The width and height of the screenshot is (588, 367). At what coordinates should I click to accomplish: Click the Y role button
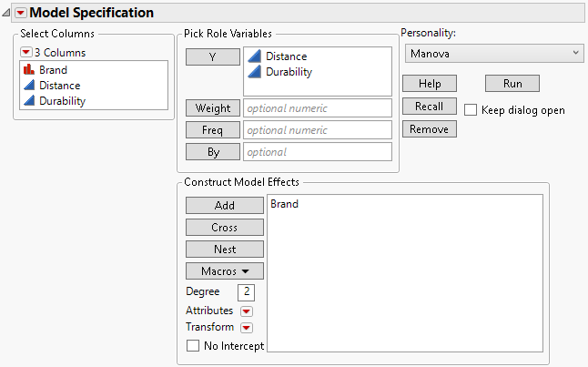[212, 56]
